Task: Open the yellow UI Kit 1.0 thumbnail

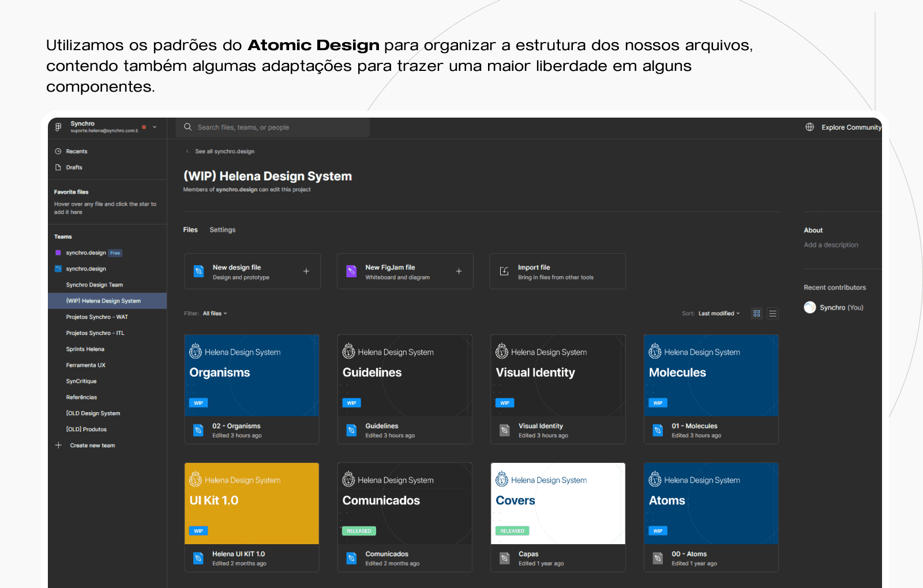Action: tap(252, 503)
